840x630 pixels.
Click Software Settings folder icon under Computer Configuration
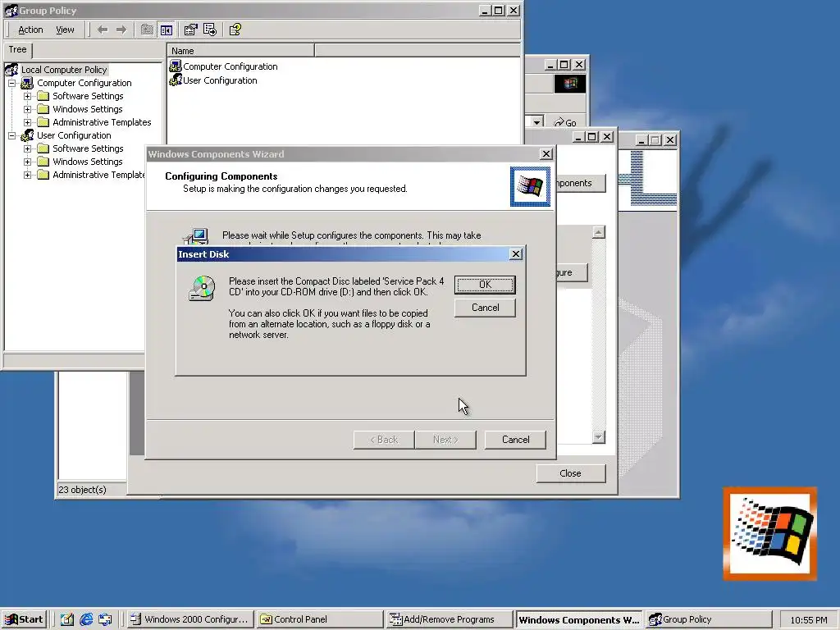43,96
